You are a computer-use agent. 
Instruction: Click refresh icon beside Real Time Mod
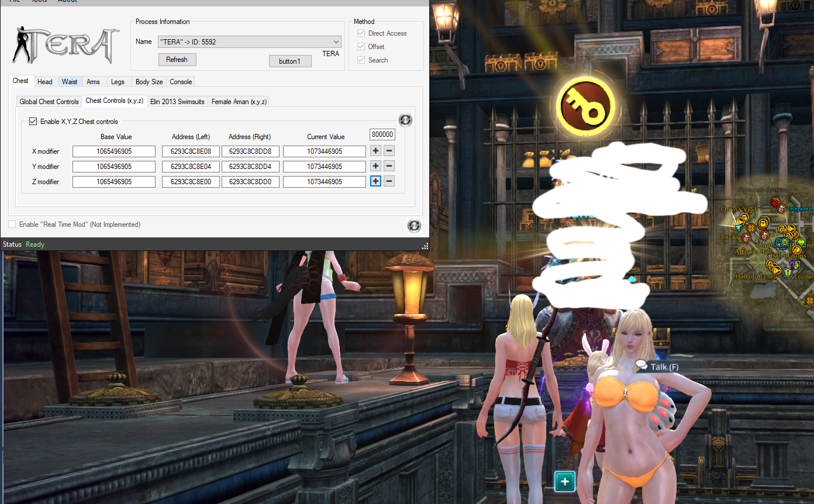coord(414,226)
